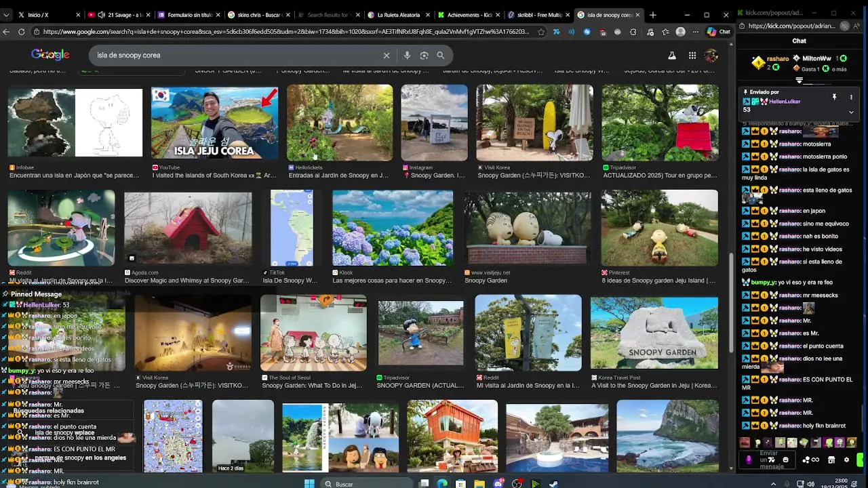The height and width of the screenshot is (488, 868).
Task: Click the magnifier search button in Google
Action: pyautogui.click(x=441, y=56)
